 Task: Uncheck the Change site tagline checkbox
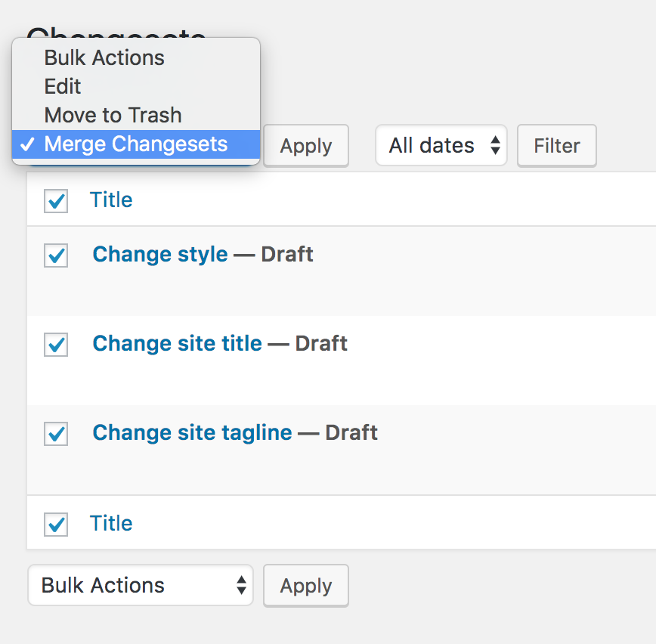(56, 434)
